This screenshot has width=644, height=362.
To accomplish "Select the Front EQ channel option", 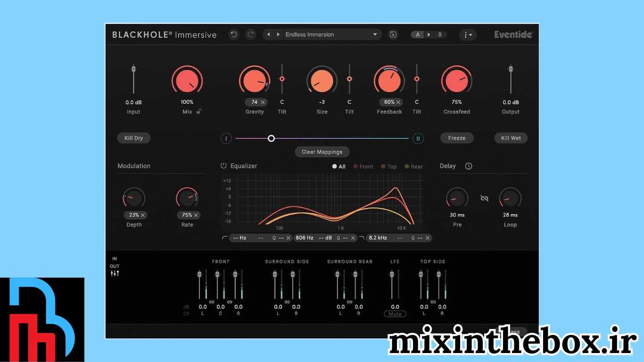I will pyautogui.click(x=363, y=166).
